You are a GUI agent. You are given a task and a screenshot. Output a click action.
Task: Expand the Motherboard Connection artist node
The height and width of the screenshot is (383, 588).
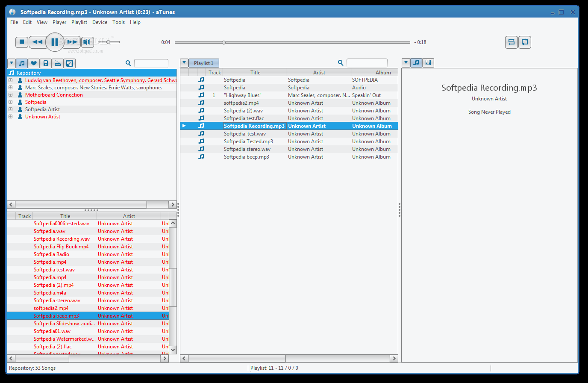coord(11,95)
